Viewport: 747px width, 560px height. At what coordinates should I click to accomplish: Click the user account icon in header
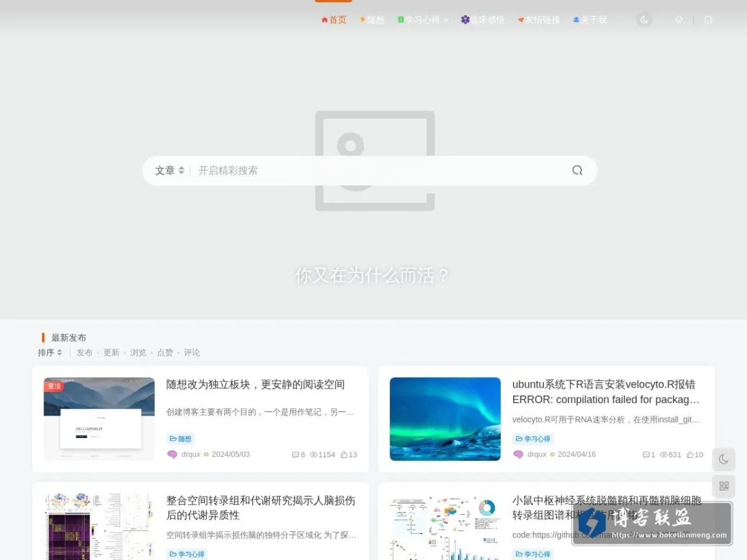pyautogui.click(x=679, y=20)
